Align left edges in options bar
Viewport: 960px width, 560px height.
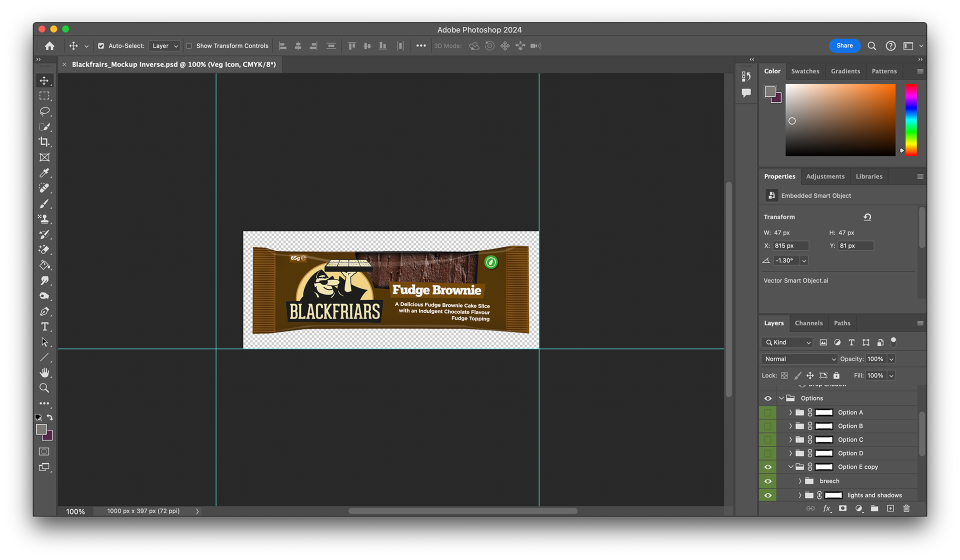point(282,46)
